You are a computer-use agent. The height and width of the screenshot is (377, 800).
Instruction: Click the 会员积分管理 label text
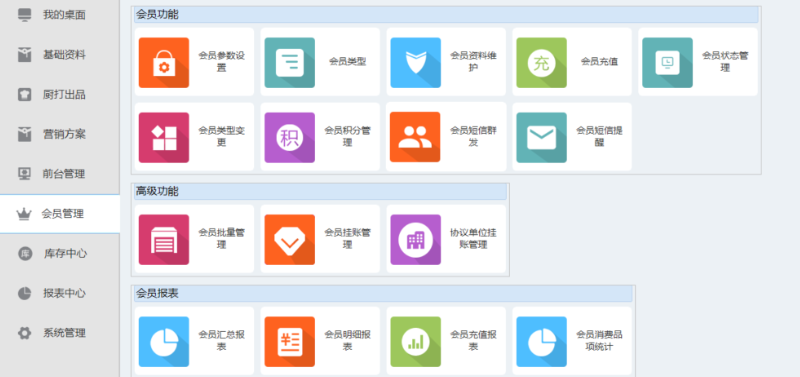[347, 137]
